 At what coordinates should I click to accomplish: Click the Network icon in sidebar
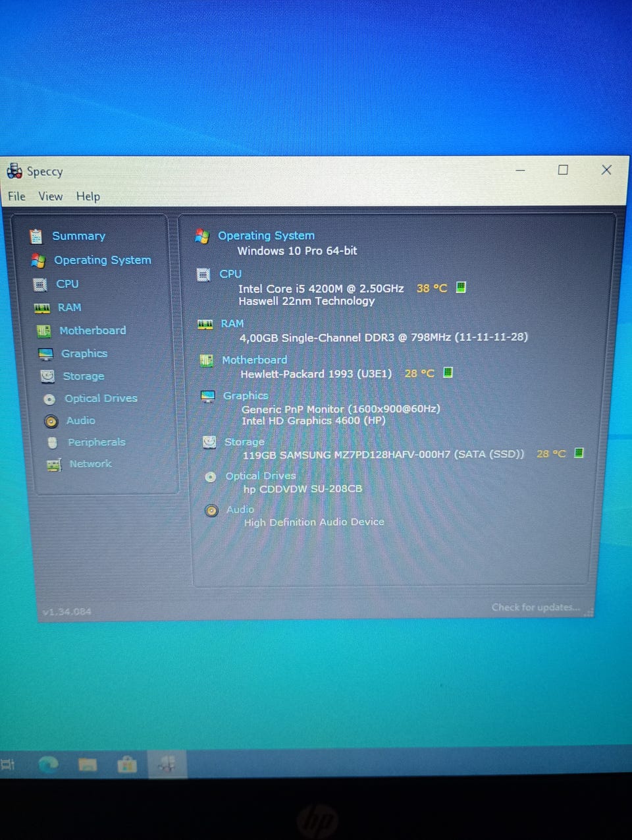tap(54, 465)
